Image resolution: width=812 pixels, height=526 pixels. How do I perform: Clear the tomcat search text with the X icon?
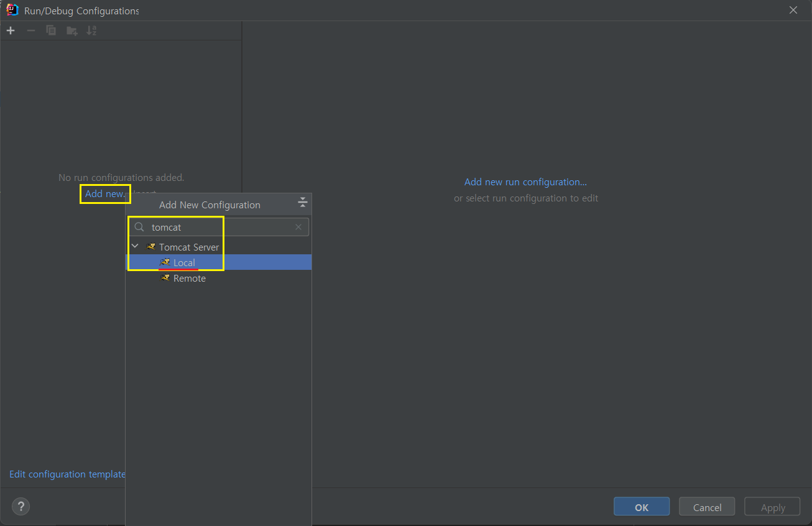tap(298, 227)
